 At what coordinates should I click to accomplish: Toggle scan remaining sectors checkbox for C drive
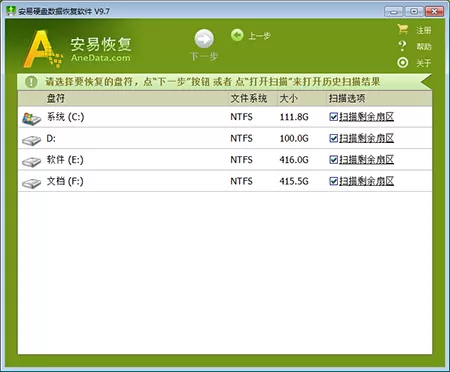coord(333,117)
